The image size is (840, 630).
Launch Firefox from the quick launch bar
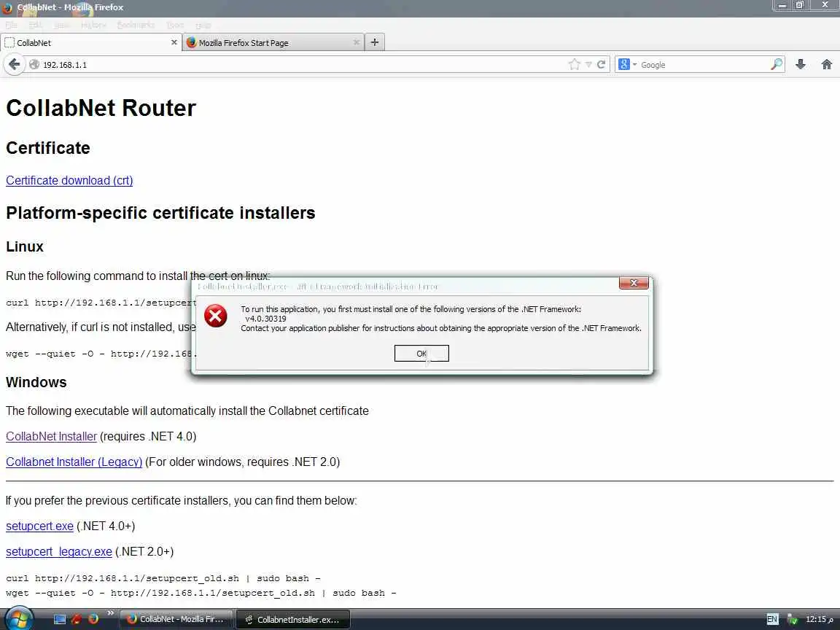93,619
